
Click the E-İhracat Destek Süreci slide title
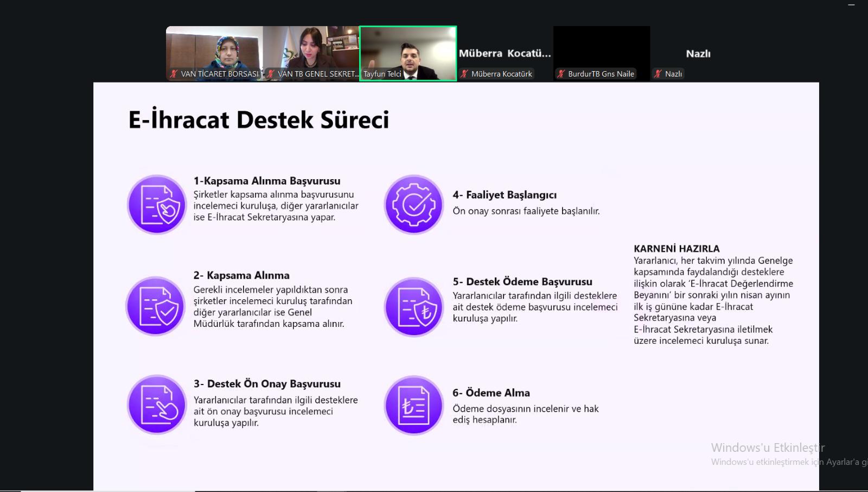pyautogui.click(x=259, y=120)
